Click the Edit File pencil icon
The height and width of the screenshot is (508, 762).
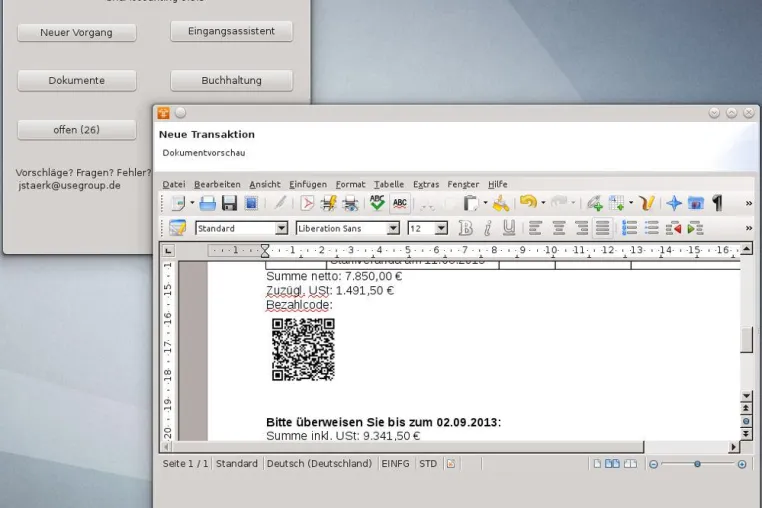[x=280, y=203]
